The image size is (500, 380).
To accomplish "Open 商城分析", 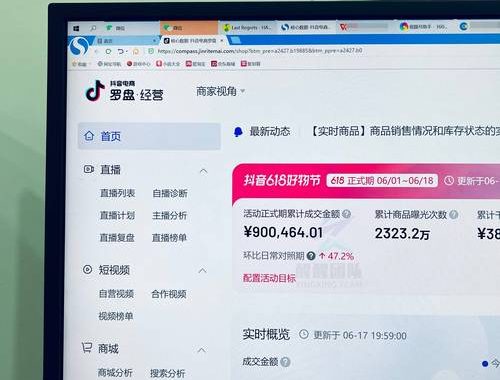I will (x=115, y=372).
